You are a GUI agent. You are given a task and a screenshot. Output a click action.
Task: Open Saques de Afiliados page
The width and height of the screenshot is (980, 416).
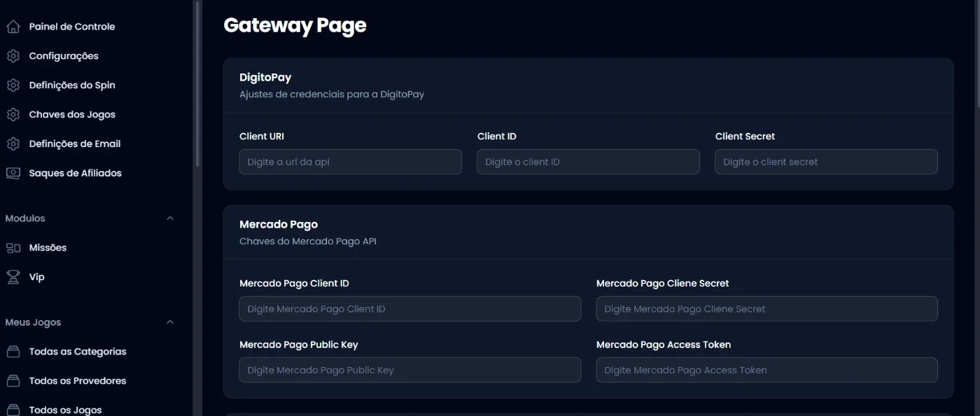[76, 173]
